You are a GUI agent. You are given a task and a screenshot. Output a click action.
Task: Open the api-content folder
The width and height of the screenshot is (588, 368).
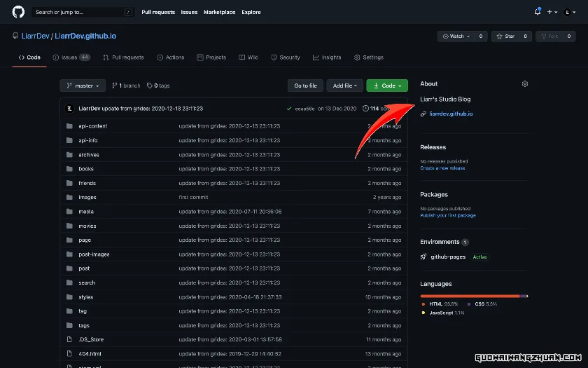click(92, 126)
